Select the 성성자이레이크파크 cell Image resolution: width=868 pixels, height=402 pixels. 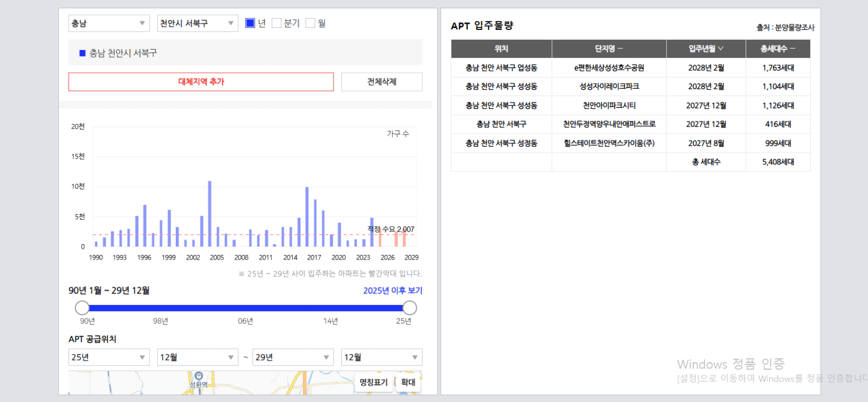pyautogui.click(x=609, y=86)
